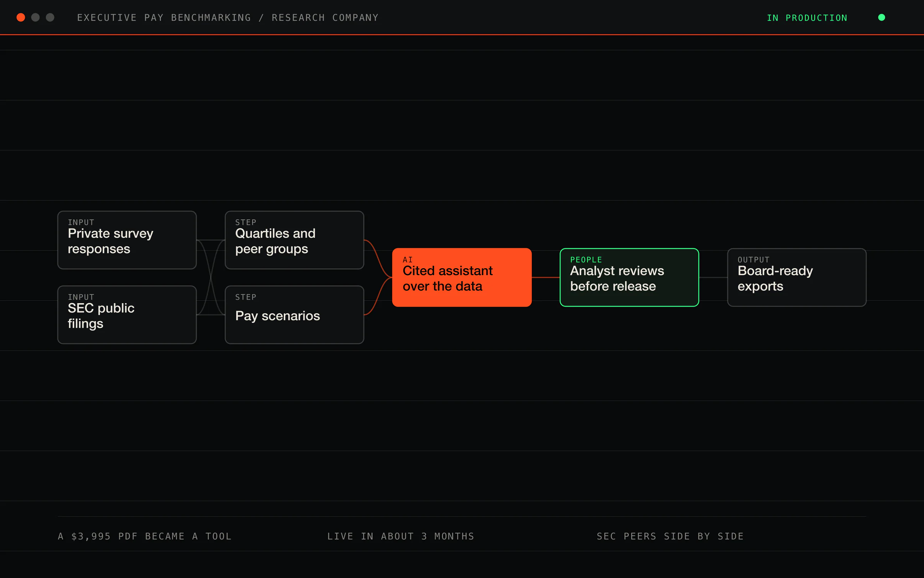This screenshot has height=578, width=924.
Task: Click the Analyst reviews before release card
Action: (x=629, y=277)
